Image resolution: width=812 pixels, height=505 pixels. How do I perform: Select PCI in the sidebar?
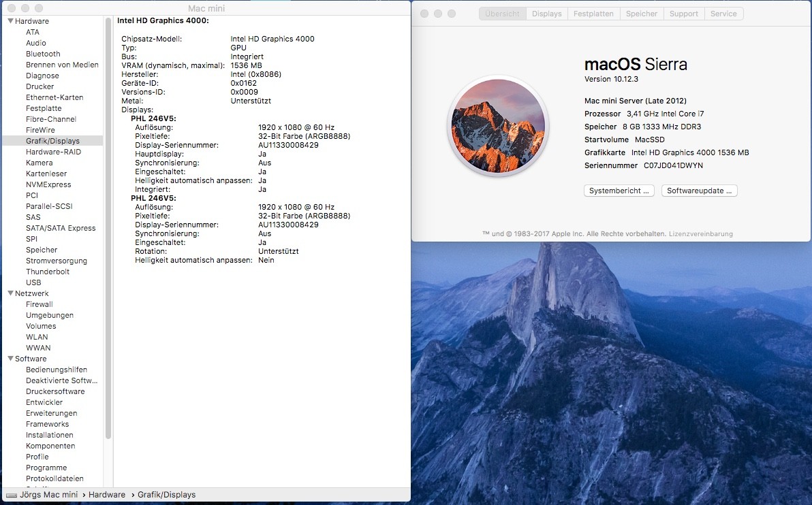[x=32, y=195]
